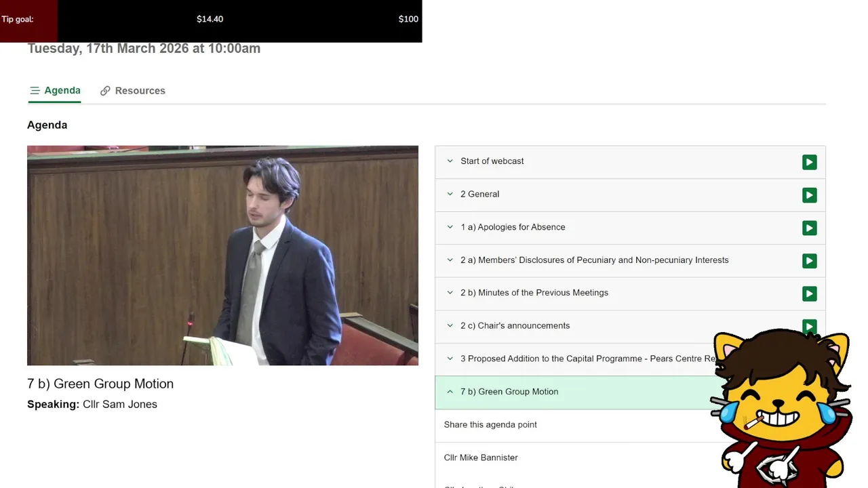Switch to the Agenda tab
This screenshot has width=868, height=488.
(55, 91)
